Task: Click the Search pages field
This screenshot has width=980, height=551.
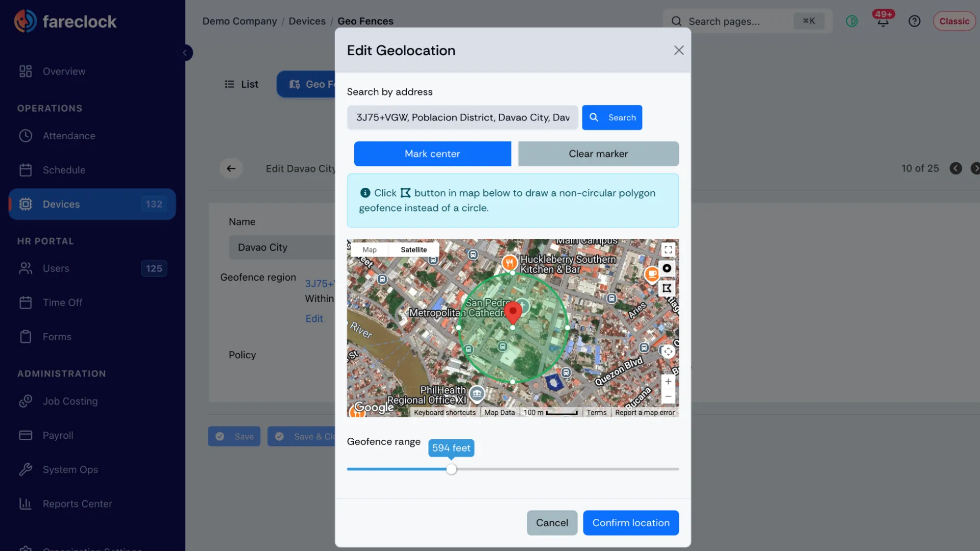Action: click(748, 21)
